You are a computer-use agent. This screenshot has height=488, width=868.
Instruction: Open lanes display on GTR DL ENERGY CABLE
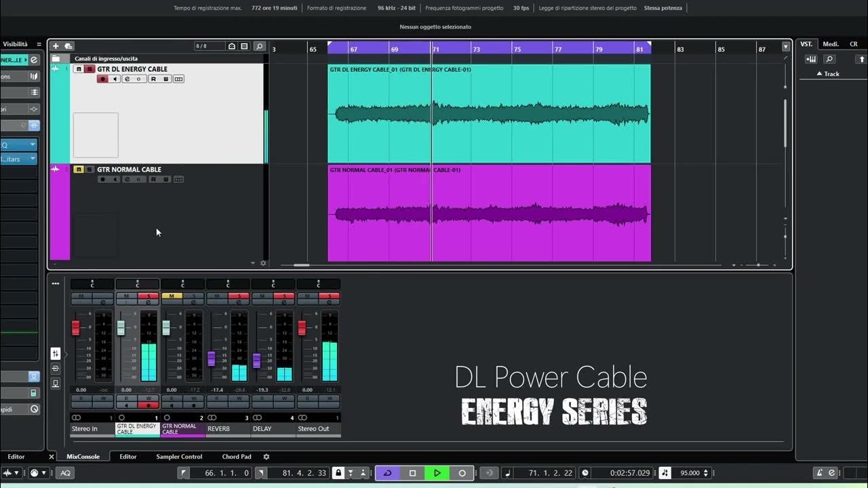click(x=178, y=79)
